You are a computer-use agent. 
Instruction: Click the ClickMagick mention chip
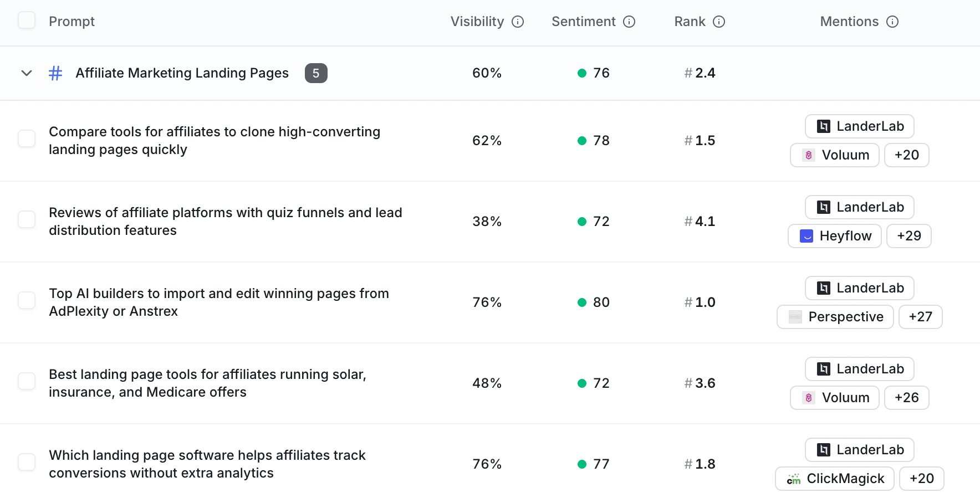pos(835,479)
